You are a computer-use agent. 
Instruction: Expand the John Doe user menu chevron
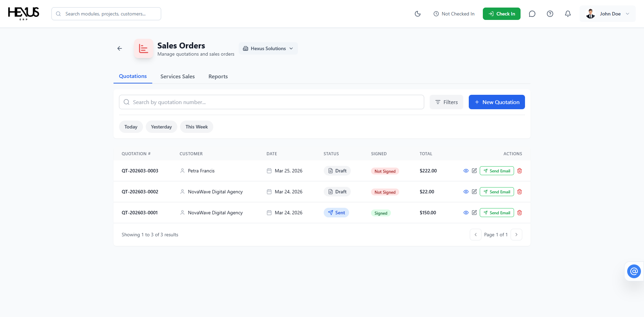(628, 14)
